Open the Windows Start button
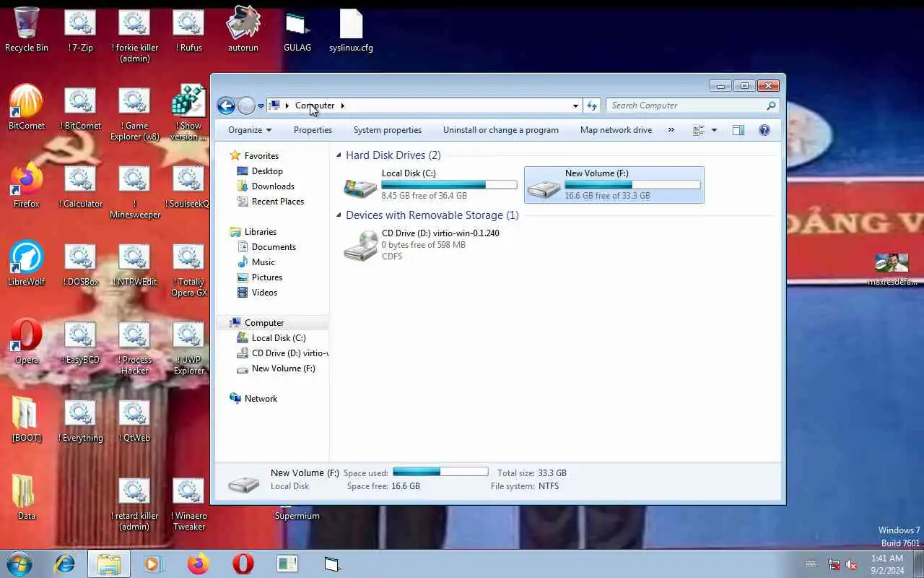Image resolution: width=924 pixels, height=578 pixels. coord(19,564)
